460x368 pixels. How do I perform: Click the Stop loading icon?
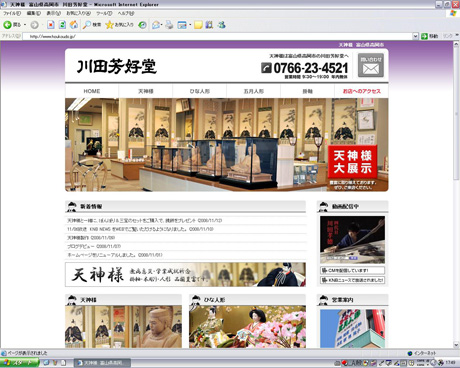[51, 25]
